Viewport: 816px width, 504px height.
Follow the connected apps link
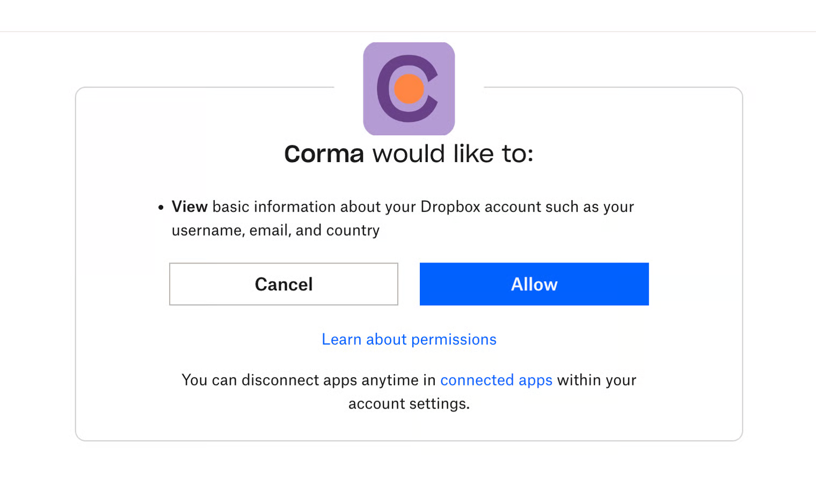pos(496,380)
